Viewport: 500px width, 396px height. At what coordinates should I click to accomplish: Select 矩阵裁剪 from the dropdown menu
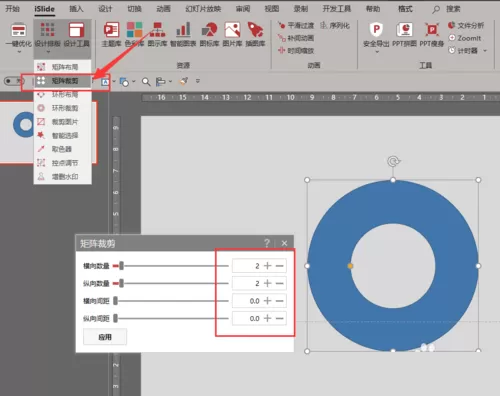coord(63,81)
